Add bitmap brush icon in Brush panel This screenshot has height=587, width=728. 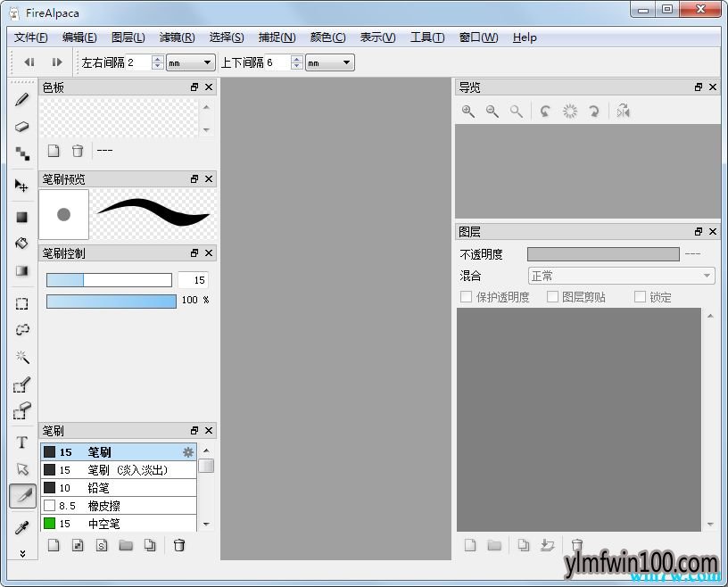[78, 545]
